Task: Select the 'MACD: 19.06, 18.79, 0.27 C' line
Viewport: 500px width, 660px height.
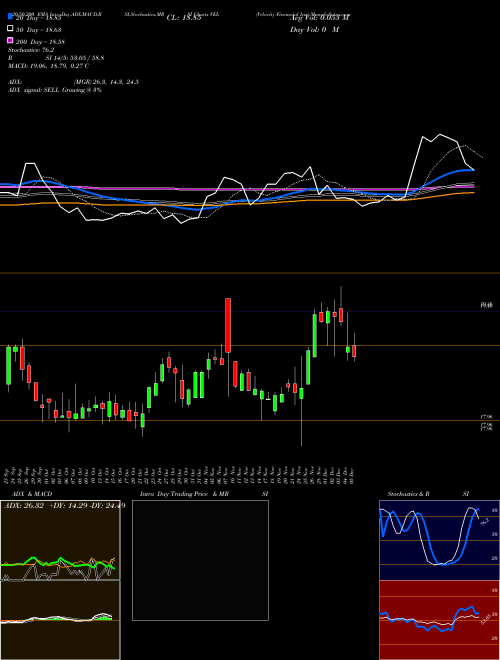Action: click(48, 66)
